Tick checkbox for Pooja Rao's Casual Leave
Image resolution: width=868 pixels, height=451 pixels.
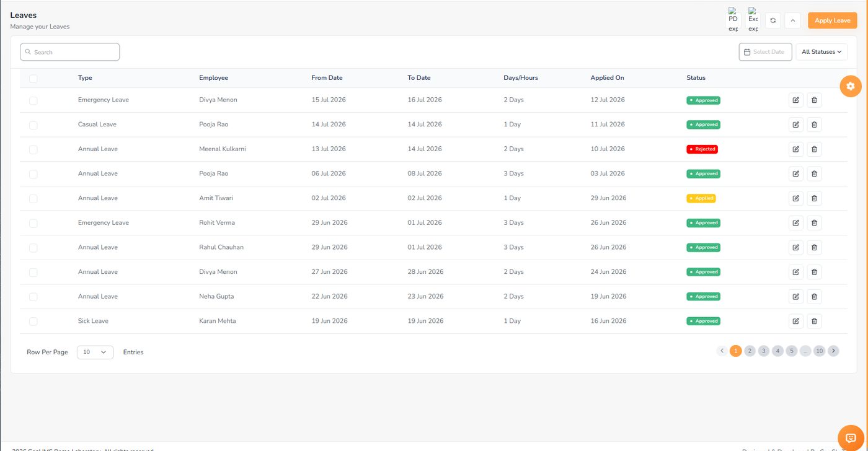[33, 125]
